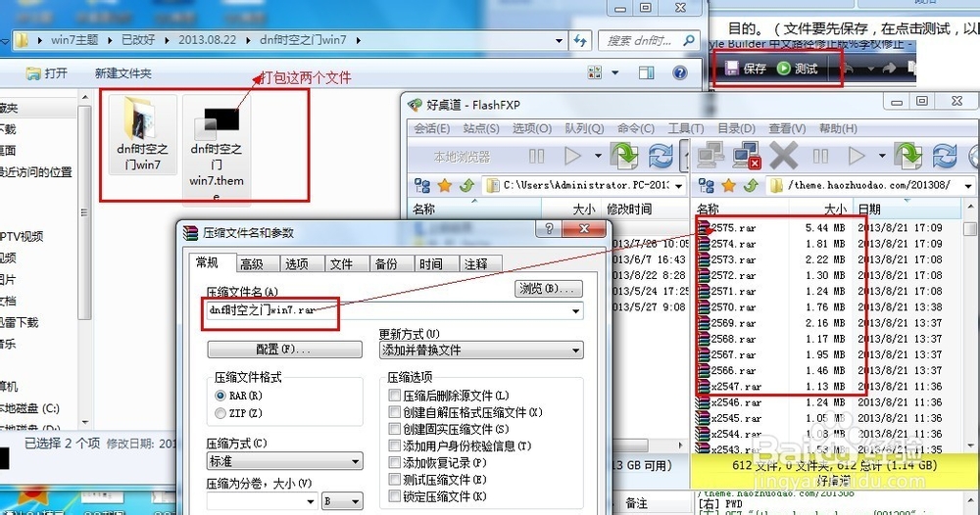The width and height of the screenshot is (980, 515).
Task: Open 压缩方式 标准 dropdown
Action: 285,461
